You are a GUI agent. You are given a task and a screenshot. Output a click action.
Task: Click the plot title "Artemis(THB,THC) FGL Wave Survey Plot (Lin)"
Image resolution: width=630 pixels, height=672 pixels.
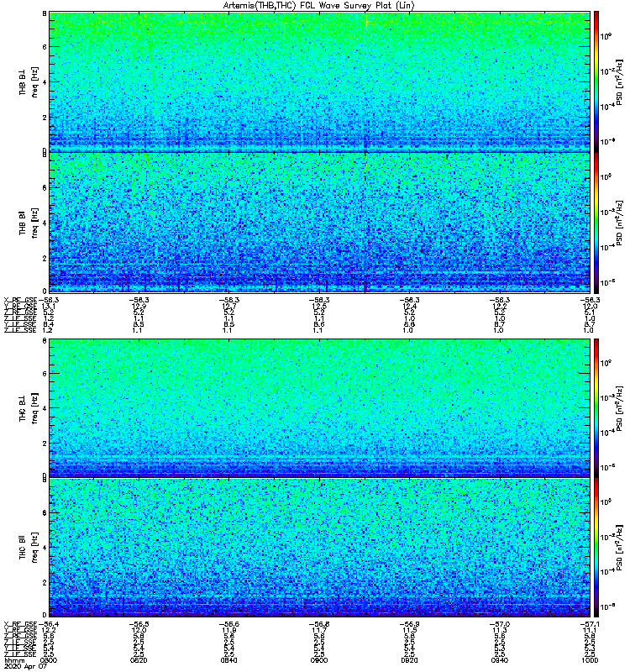(319, 6)
